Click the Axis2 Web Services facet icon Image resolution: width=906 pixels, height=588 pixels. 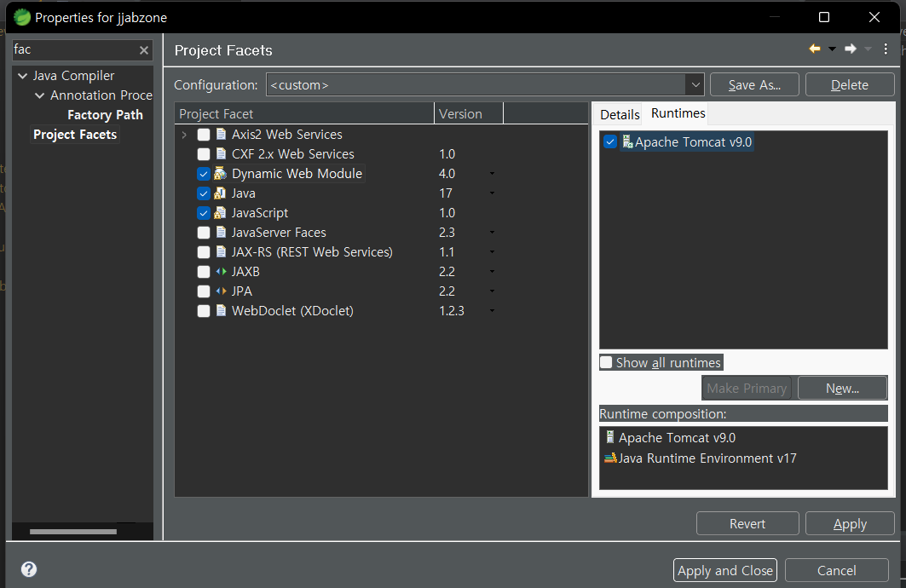pyautogui.click(x=221, y=134)
